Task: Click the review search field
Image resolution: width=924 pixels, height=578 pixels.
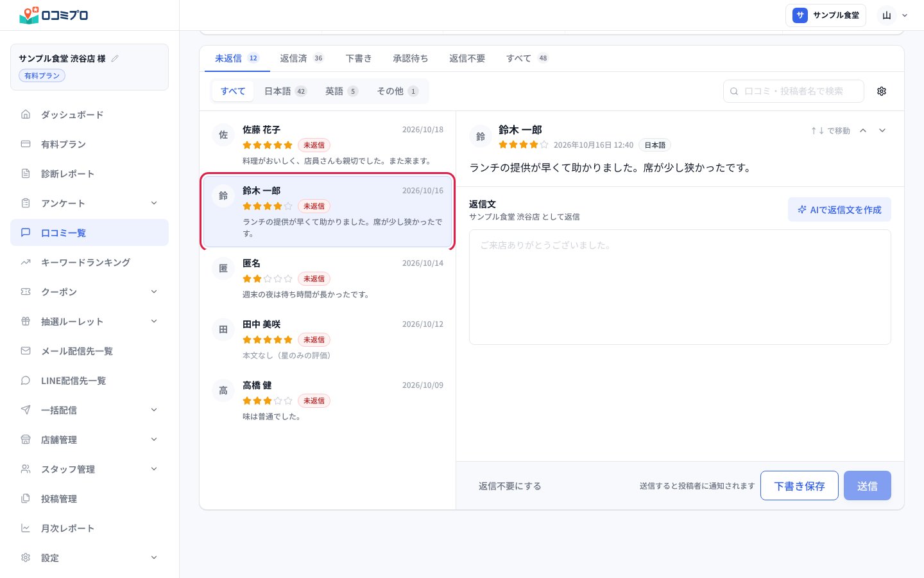Action: 794,91
